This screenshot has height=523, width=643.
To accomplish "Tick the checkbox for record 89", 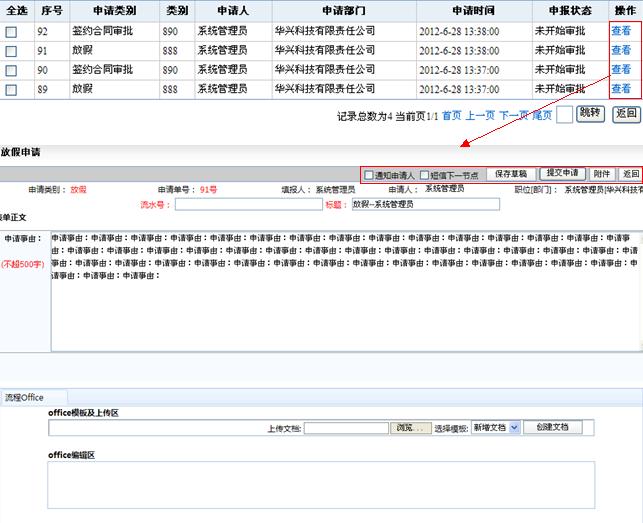I will coord(11,89).
